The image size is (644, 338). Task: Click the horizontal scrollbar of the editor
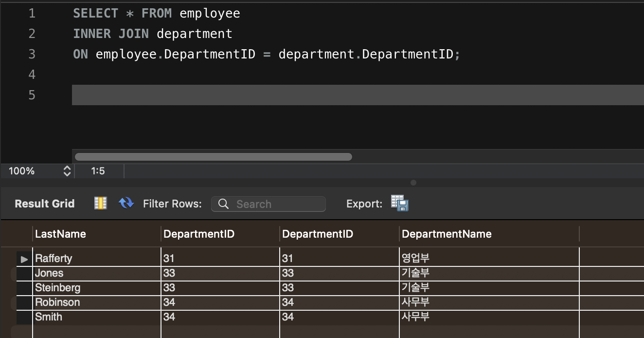click(x=213, y=157)
